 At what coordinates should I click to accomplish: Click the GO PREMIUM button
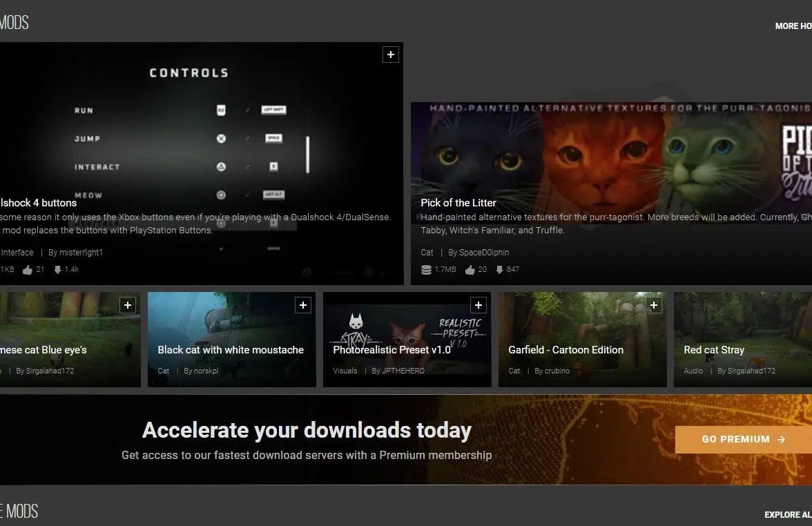(x=744, y=440)
